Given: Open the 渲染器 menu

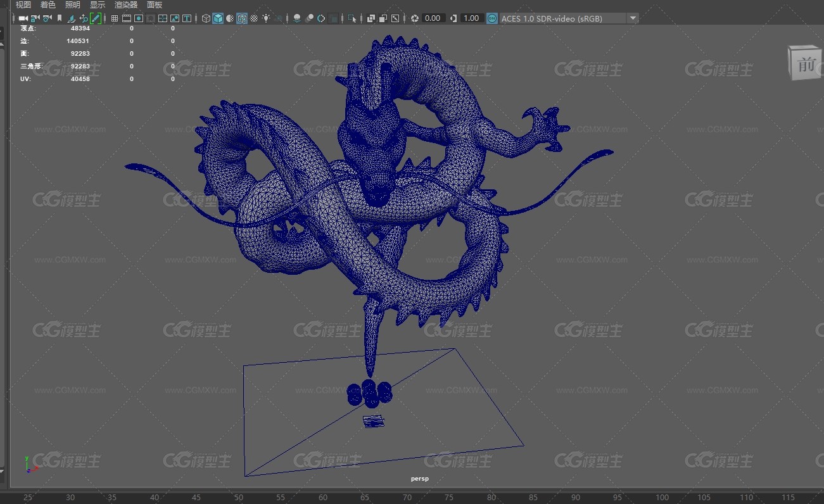Looking at the screenshot, I should click(x=126, y=5).
